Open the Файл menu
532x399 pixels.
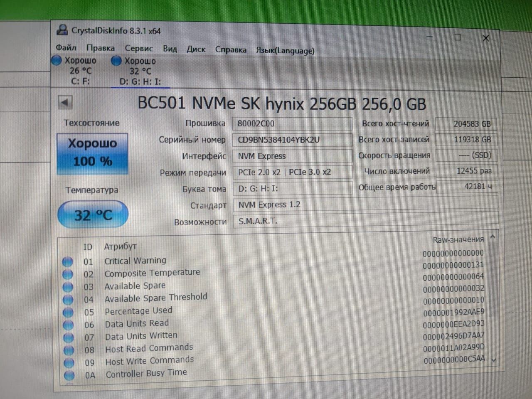[x=66, y=47]
